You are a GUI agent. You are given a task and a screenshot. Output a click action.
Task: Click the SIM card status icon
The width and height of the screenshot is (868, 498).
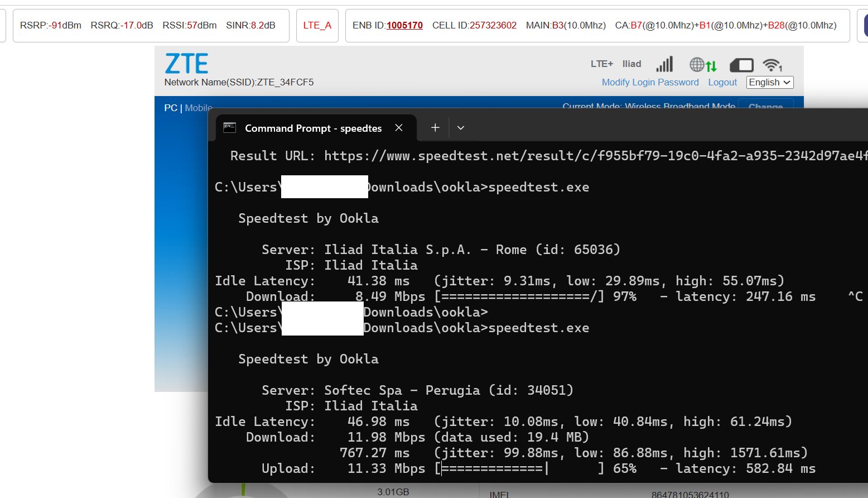point(741,65)
